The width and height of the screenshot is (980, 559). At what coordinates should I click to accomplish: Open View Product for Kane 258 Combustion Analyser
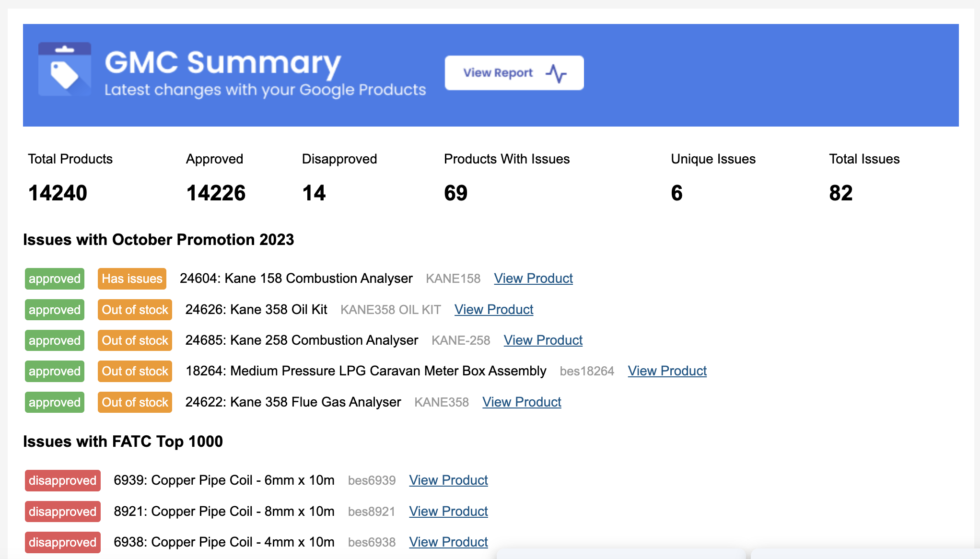pos(543,340)
